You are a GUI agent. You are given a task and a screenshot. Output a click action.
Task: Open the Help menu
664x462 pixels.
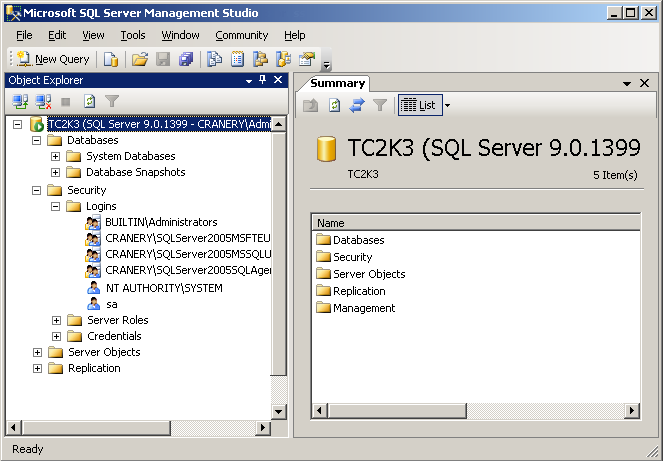(295, 36)
